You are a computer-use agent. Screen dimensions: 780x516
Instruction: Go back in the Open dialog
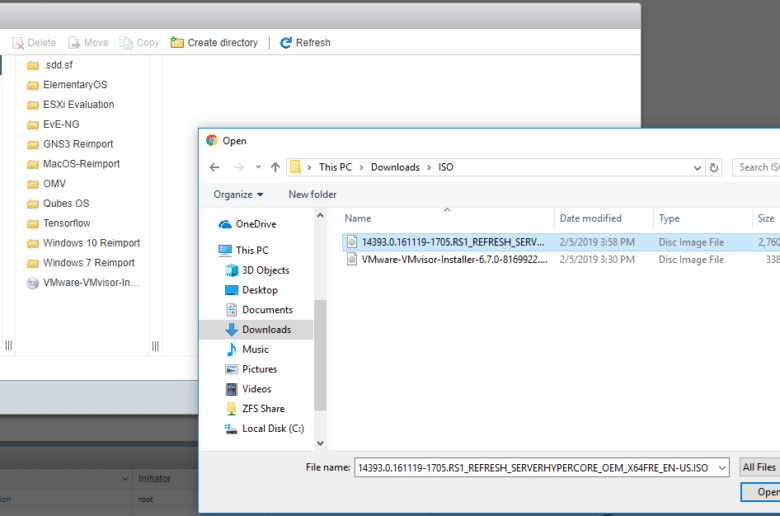[214, 167]
